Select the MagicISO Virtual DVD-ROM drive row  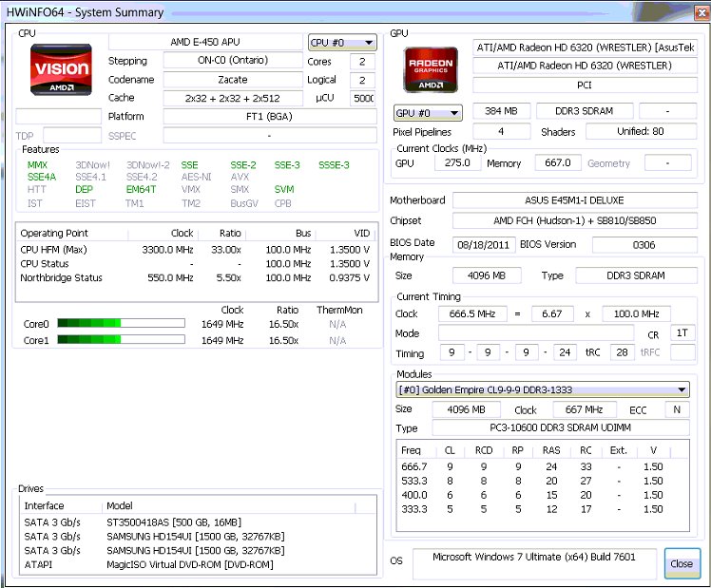pyautogui.click(x=198, y=565)
